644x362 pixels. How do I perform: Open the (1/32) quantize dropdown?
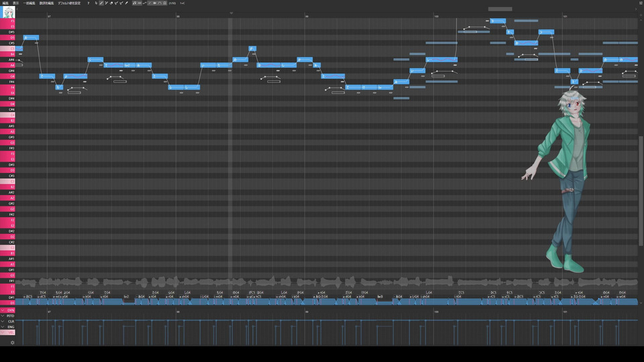click(172, 3)
